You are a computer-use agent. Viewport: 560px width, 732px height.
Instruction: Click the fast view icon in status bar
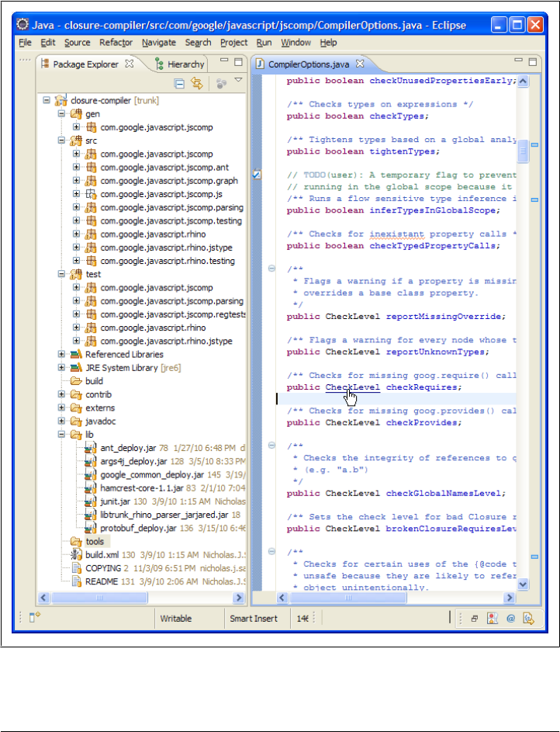click(34, 617)
